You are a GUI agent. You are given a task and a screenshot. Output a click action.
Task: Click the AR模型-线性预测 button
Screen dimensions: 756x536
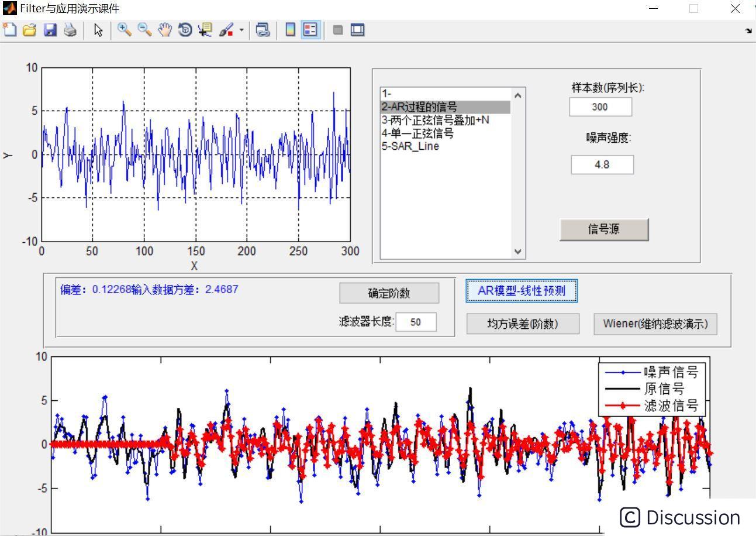522,291
